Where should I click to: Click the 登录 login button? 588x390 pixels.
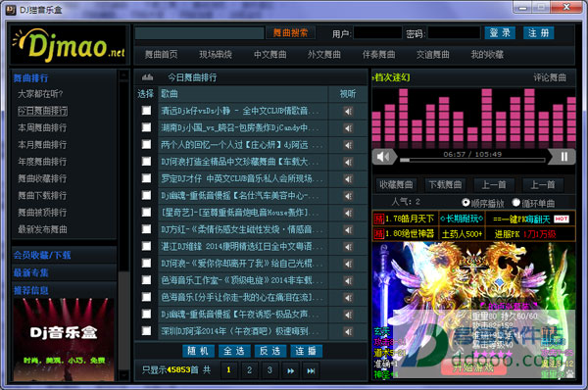click(x=500, y=33)
